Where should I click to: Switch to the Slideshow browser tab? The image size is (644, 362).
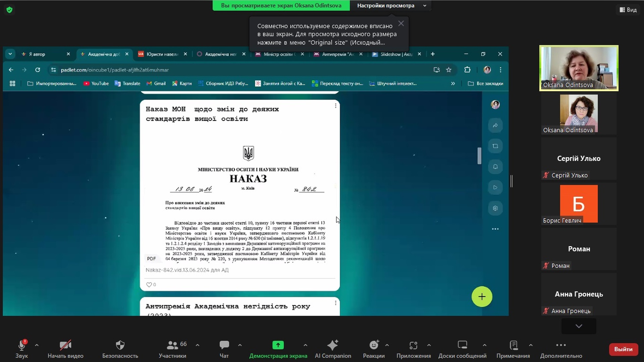[x=396, y=54]
